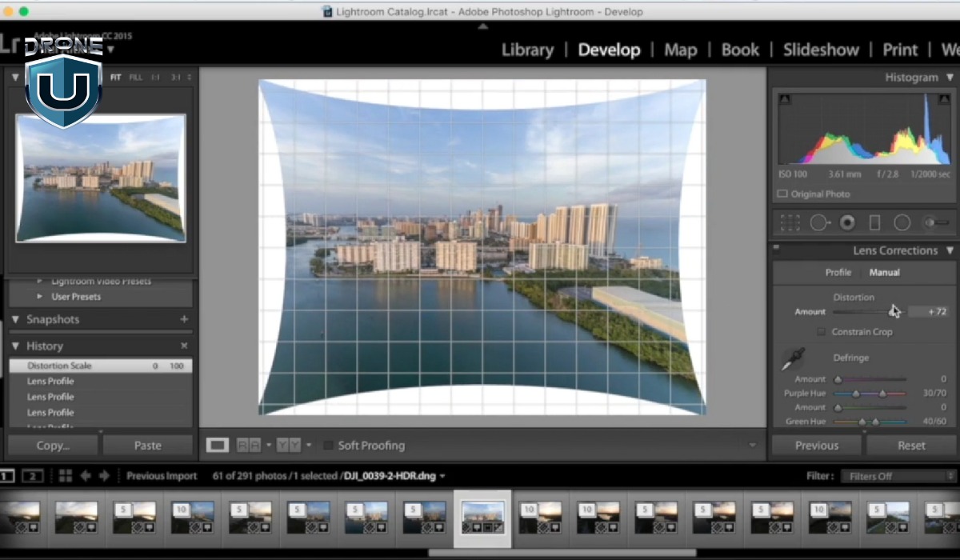Click the Copy... button

point(53,446)
